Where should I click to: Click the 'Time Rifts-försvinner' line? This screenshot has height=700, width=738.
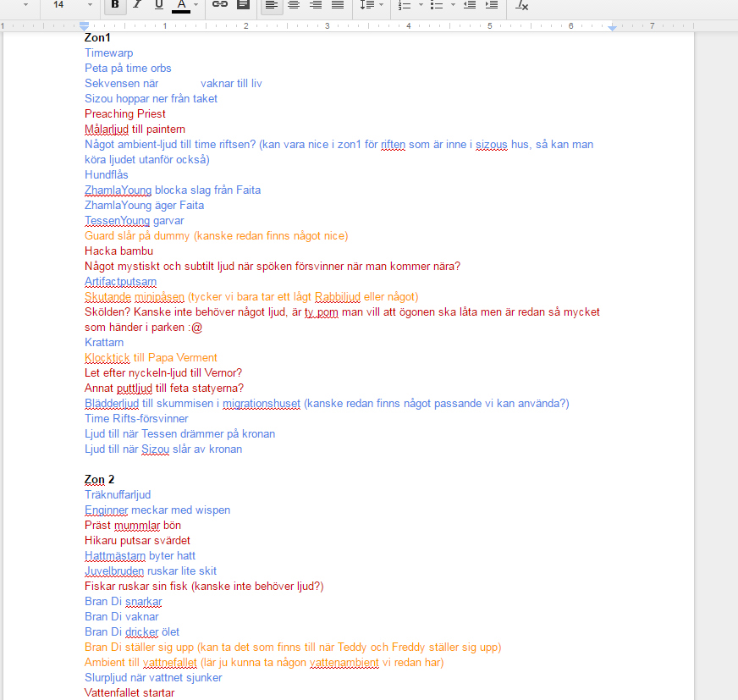coord(136,418)
